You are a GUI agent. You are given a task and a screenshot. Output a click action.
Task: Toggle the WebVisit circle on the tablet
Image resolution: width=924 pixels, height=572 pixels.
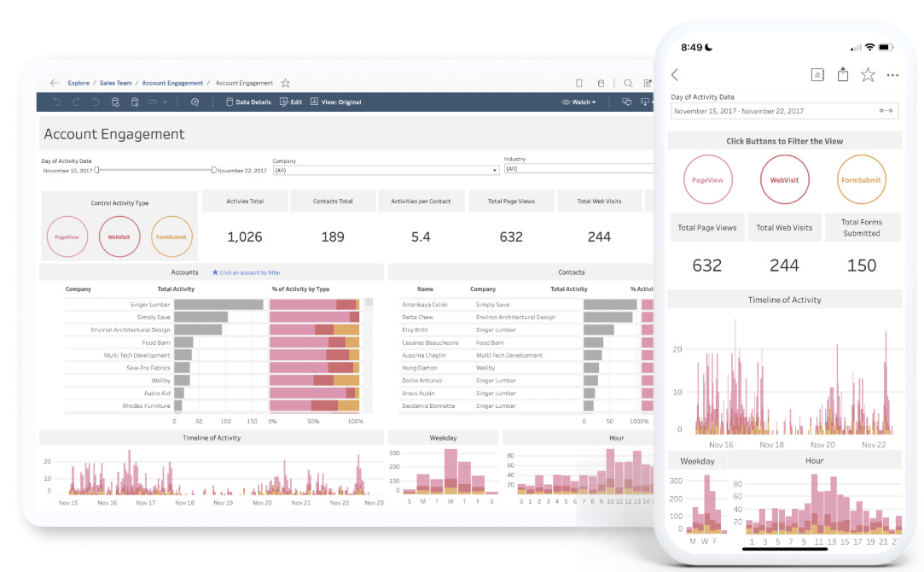pos(119,236)
